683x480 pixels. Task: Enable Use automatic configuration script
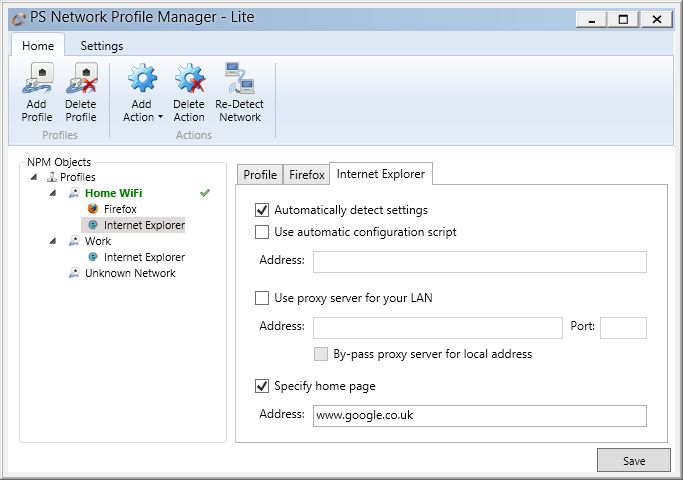(262, 232)
